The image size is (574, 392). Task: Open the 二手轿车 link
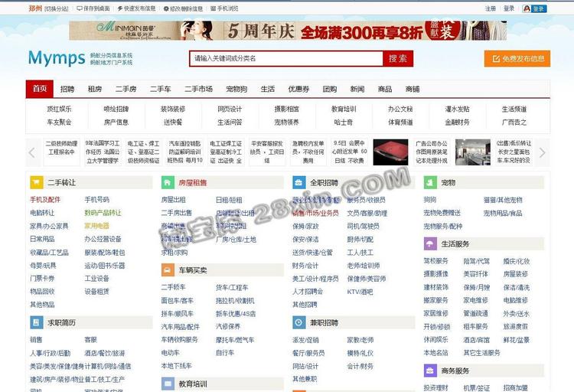tap(173, 287)
